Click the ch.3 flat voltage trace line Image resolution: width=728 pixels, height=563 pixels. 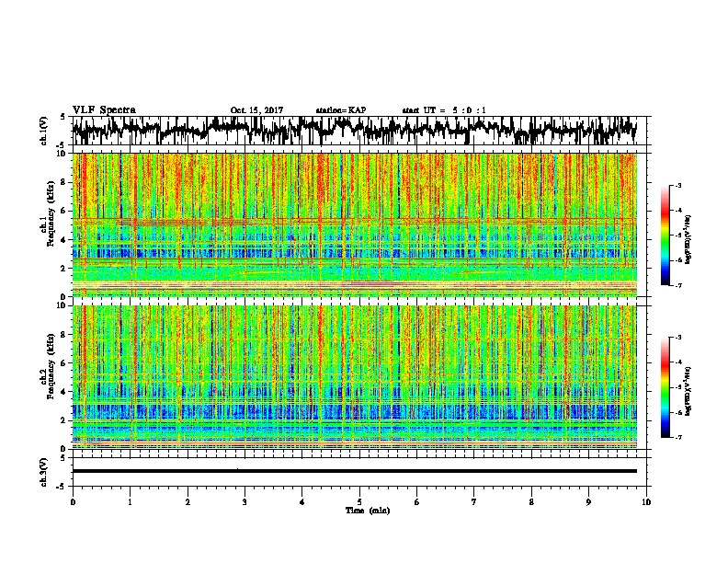pyautogui.click(x=354, y=471)
